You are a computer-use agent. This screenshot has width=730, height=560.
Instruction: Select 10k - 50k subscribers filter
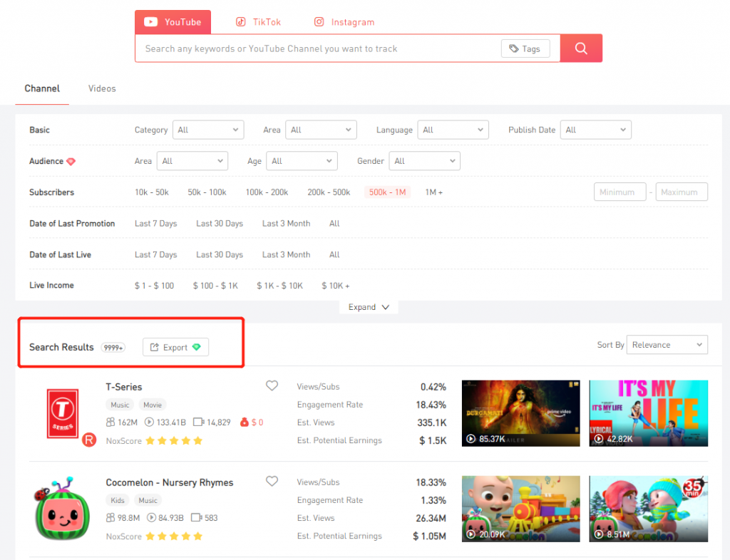point(152,192)
